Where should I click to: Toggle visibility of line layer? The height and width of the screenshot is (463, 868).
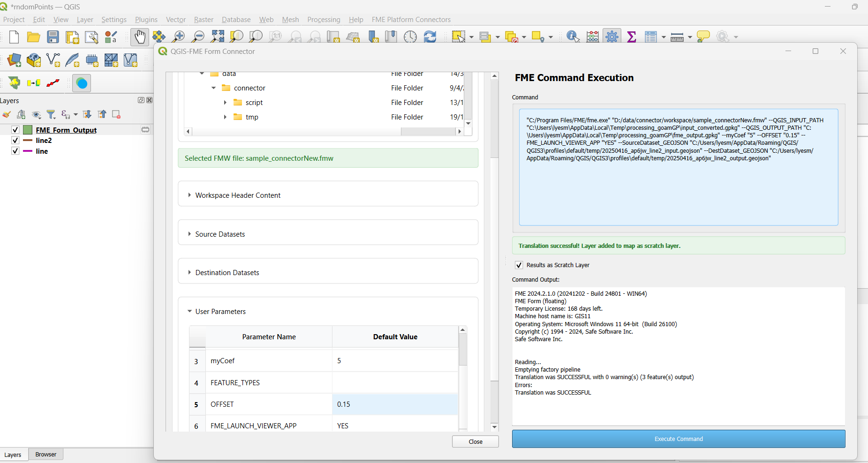[x=15, y=151]
